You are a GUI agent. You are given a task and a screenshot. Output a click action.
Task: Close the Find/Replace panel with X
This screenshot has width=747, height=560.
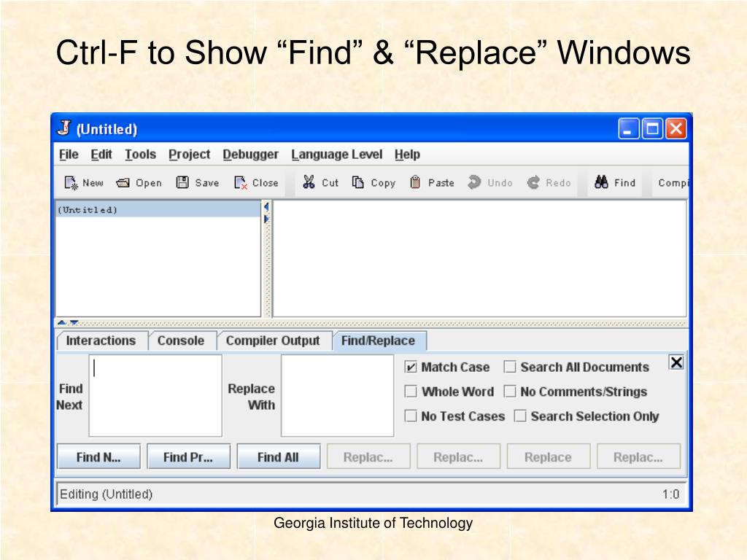(x=676, y=362)
